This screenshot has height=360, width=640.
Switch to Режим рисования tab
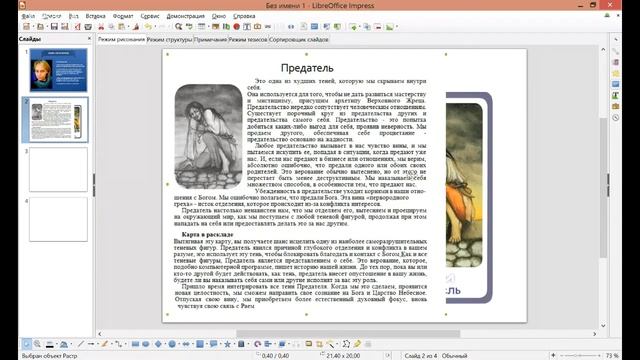(121, 40)
